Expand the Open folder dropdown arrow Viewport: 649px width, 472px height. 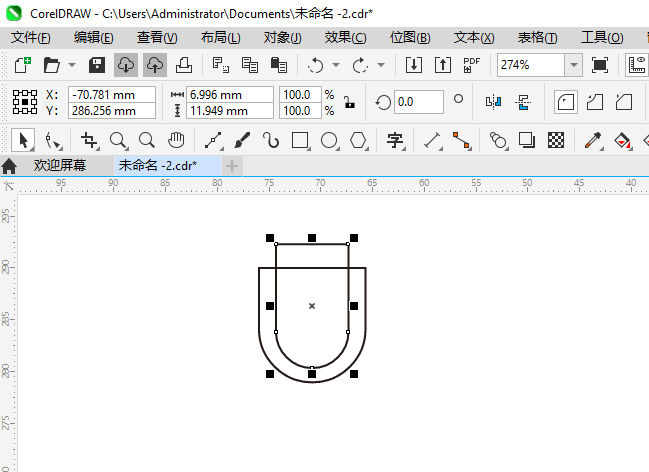(71, 65)
